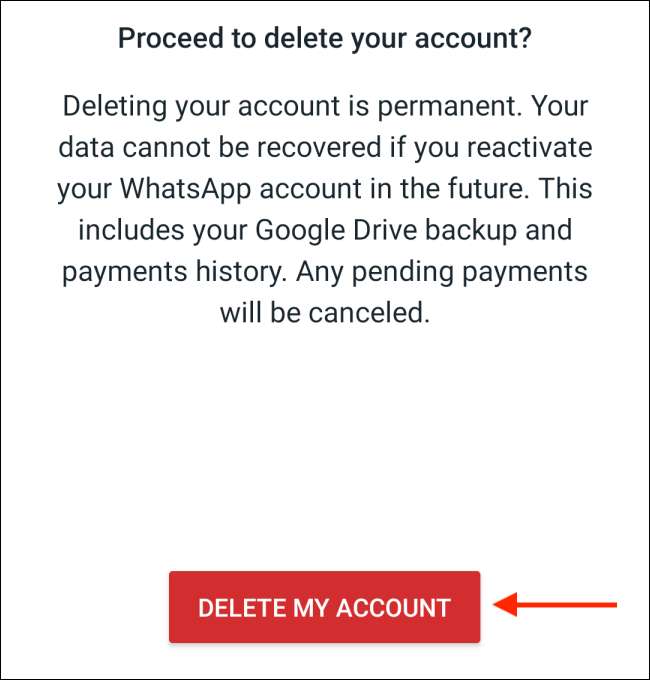Click the word "data" starting the second line

[x=82, y=148]
